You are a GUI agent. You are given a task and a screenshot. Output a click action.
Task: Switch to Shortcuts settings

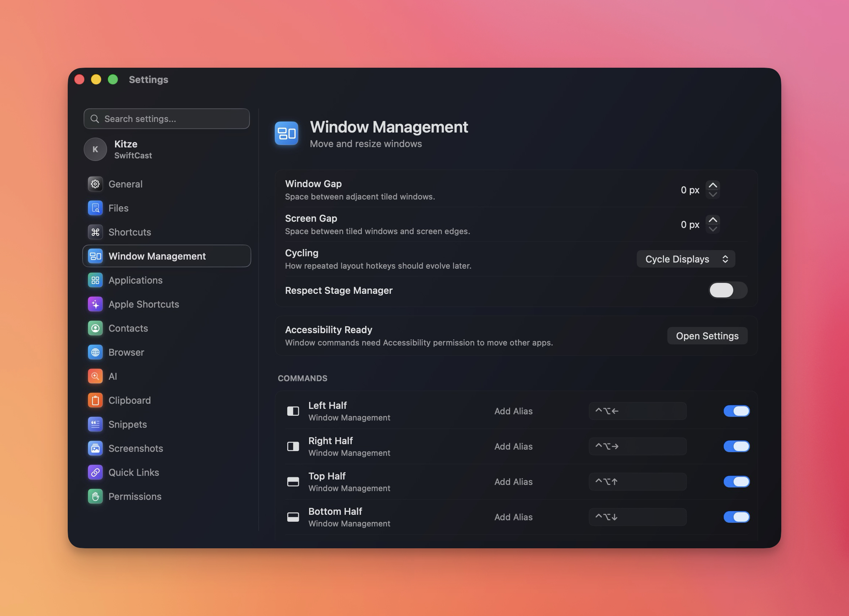tap(167, 232)
